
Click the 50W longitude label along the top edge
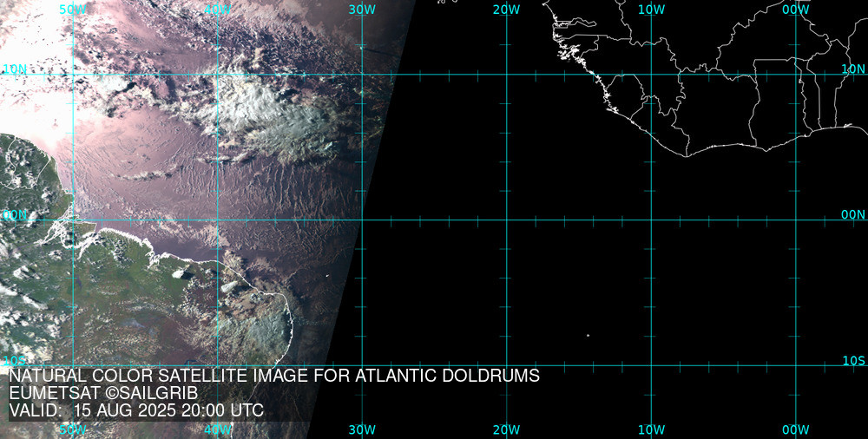point(73,10)
